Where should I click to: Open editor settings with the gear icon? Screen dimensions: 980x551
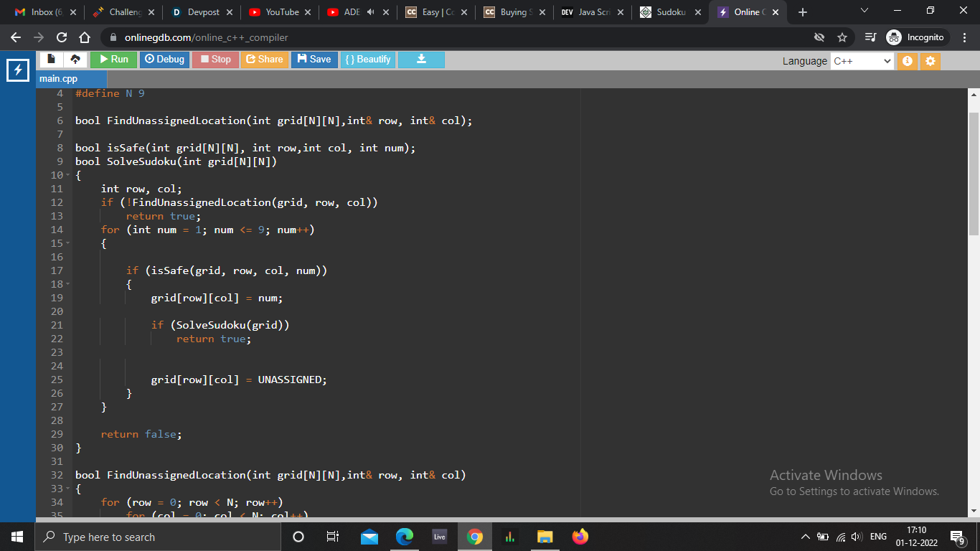tap(930, 62)
